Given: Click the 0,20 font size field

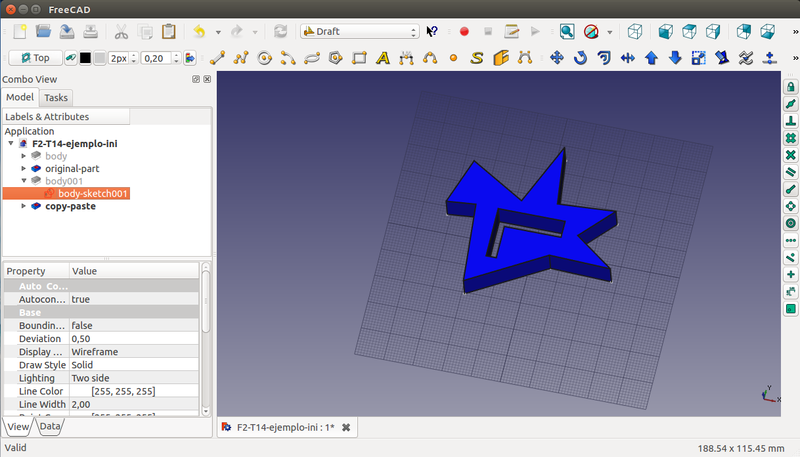Looking at the screenshot, I should pos(153,57).
